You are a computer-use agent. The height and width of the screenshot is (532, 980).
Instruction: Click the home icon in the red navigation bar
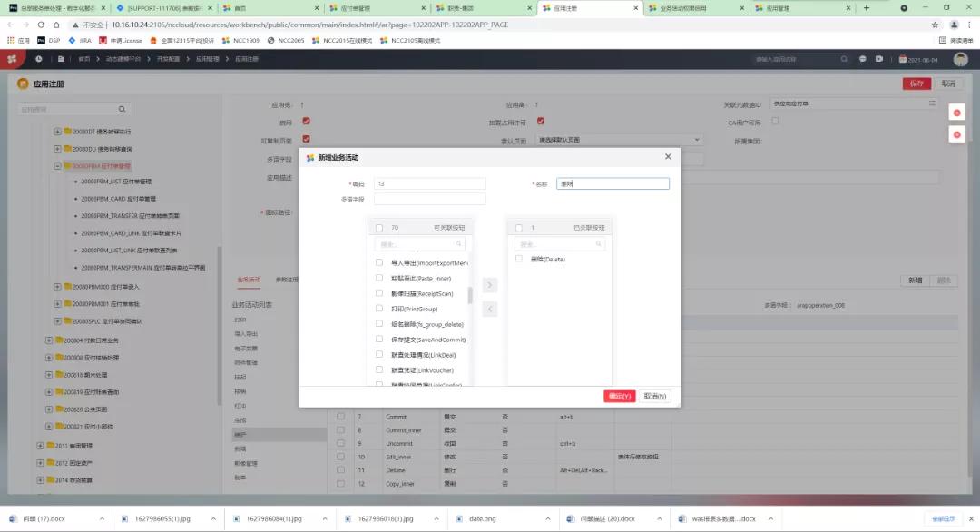coord(39,58)
